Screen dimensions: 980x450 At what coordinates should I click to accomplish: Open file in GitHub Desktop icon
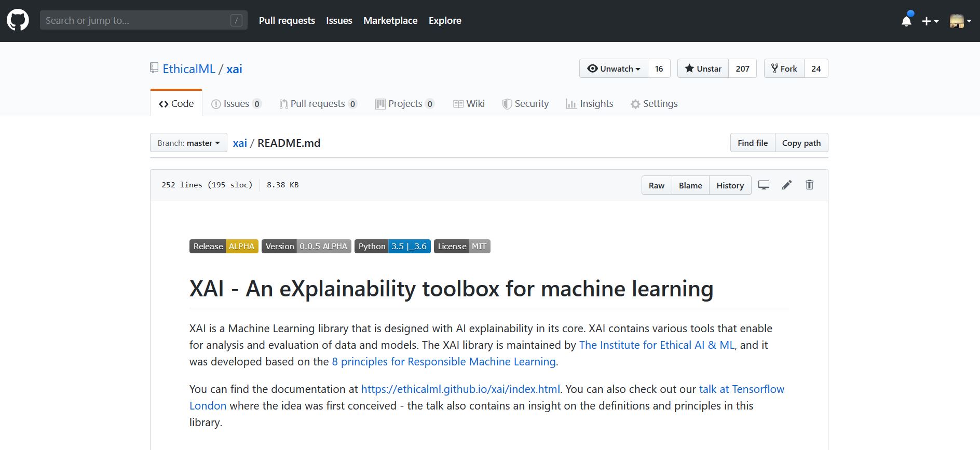click(x=764, y=185)
